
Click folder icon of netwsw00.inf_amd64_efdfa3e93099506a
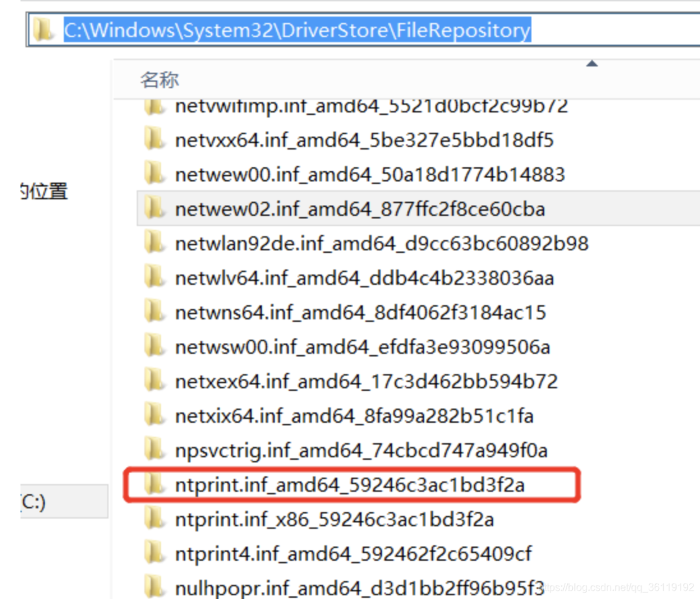tap(154, 346)
